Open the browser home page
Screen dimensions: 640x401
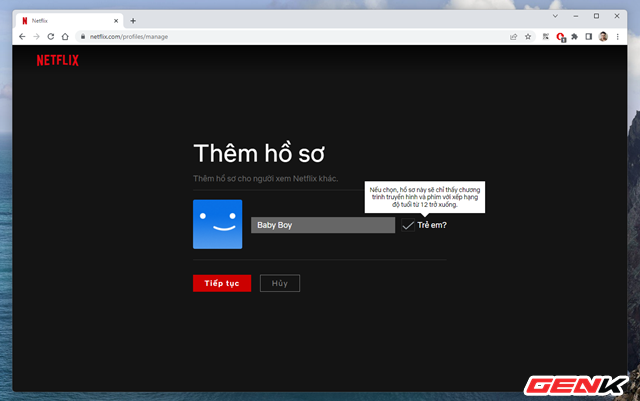click(x=65, y=37)
